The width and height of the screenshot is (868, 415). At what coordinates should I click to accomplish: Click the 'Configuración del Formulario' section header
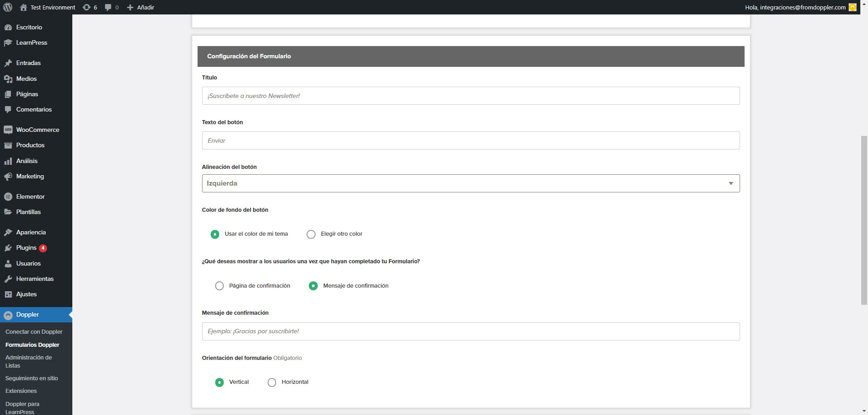(x=471, y=56)
